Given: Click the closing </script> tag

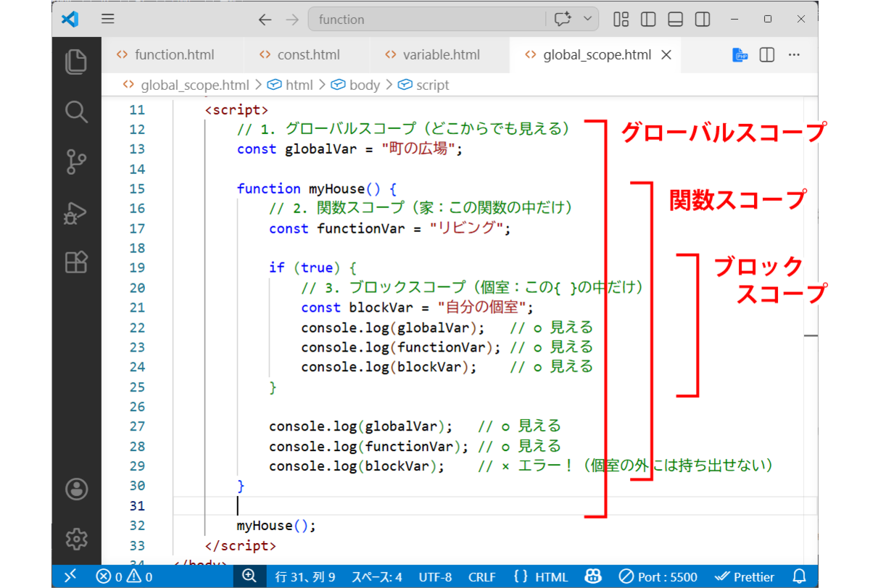Looking at the screenshot, I should pyautogui.click(x=241, y=545).
